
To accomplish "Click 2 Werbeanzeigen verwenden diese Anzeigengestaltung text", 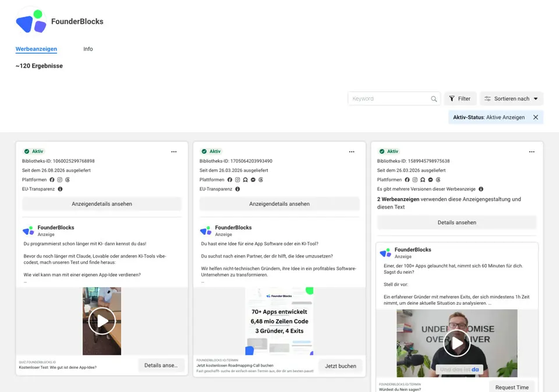I will tap(449, 203).
